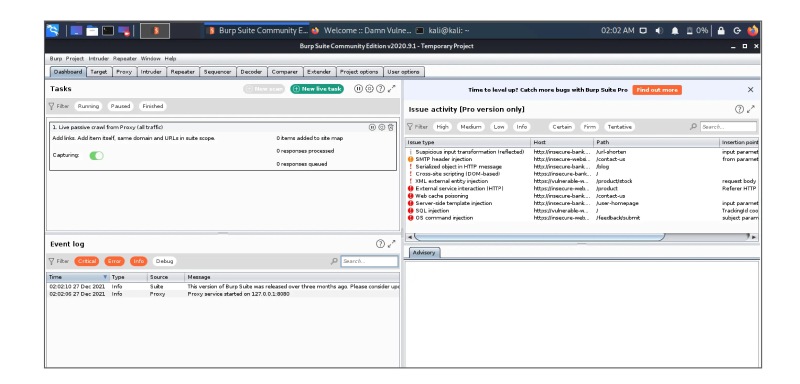The width and height of the screenshot is (800, 384).
Task: Sort issues by the Path column header
Action: point(657,142)
